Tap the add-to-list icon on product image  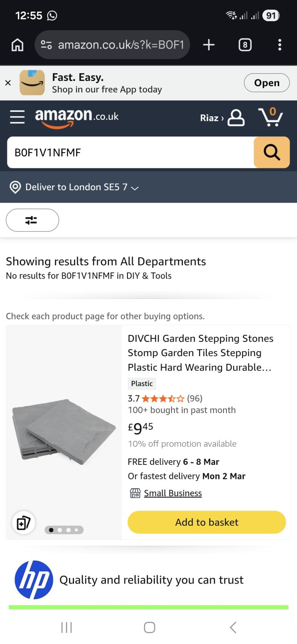23,523
